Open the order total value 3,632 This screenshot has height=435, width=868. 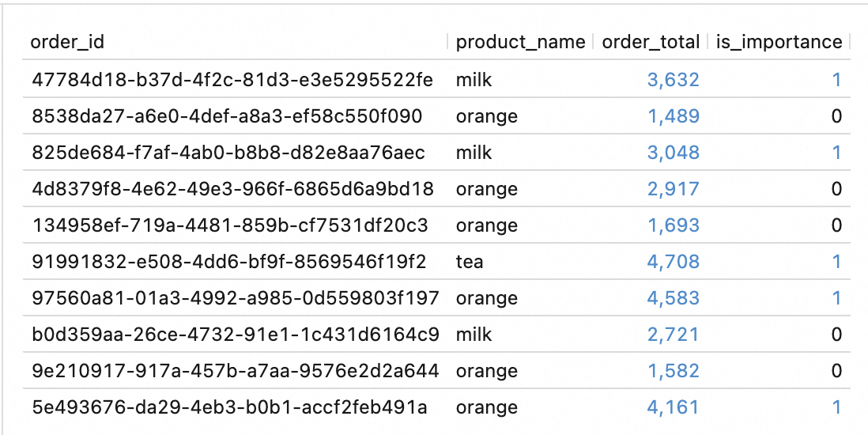click(x=673, y=79)
